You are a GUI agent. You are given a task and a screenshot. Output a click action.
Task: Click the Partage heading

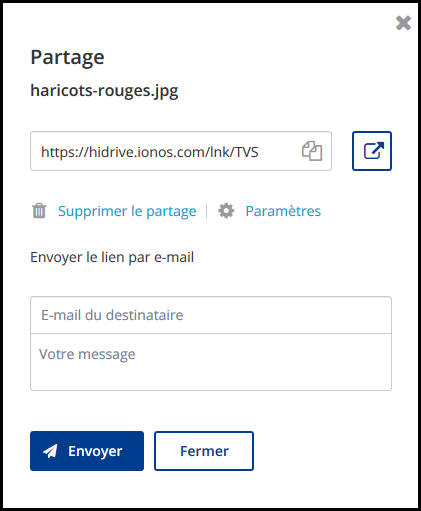(x=67, y=58)
